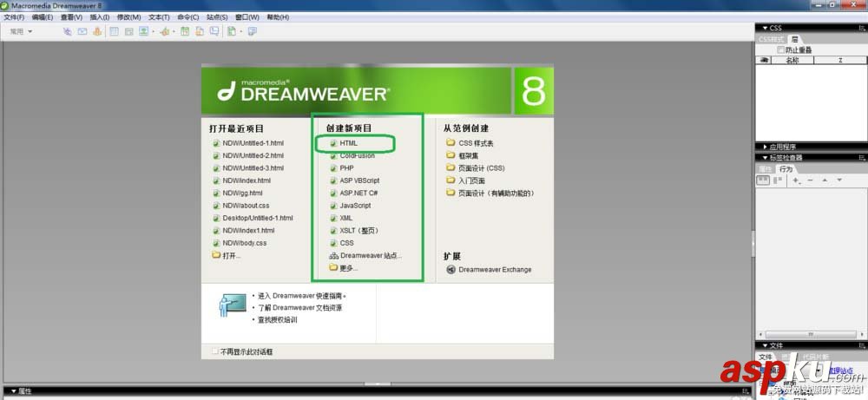This screenshot has height=400, width=868.
Task: Open the 站点(S) menu
Action: pos(217,17)
